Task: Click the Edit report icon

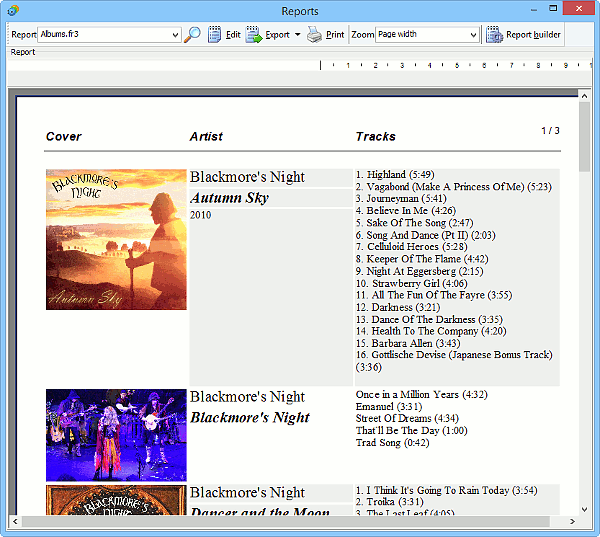Action: click(214, 34)
